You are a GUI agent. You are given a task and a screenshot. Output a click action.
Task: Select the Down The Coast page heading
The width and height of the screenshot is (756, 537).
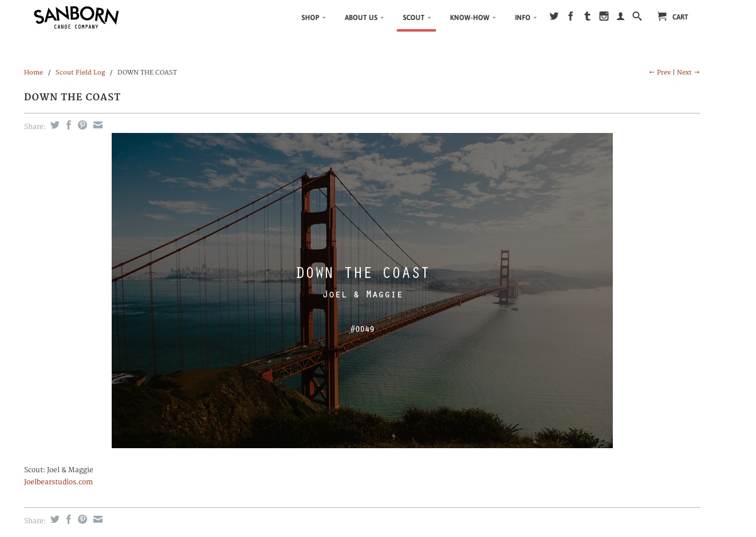72,97
